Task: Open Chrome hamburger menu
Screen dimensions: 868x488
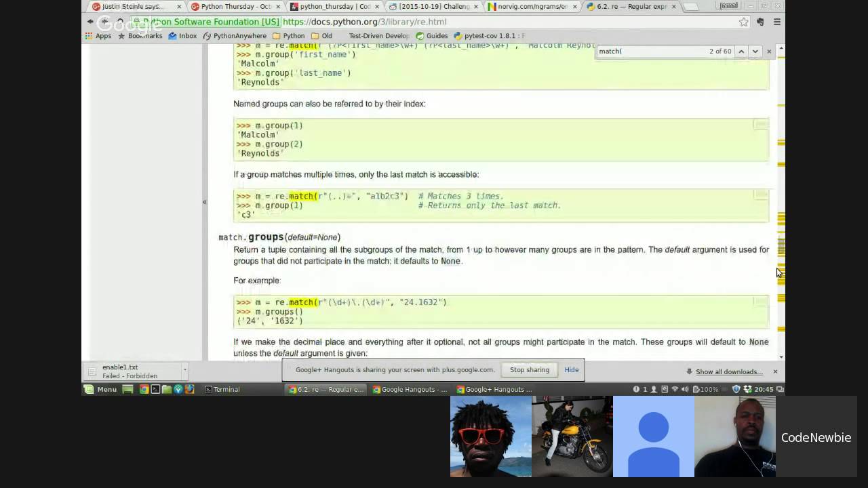Action: tap(777, 22)
